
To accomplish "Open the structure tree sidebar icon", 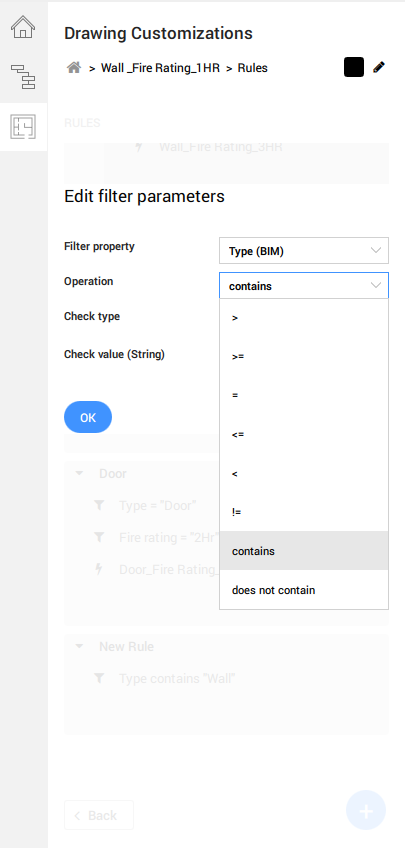I will point(23,76).
